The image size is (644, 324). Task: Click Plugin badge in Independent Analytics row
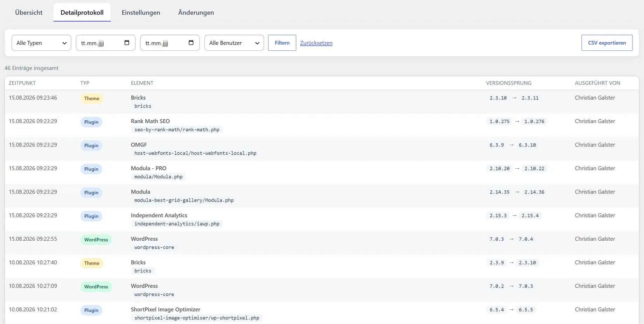(x=91, y=216)
